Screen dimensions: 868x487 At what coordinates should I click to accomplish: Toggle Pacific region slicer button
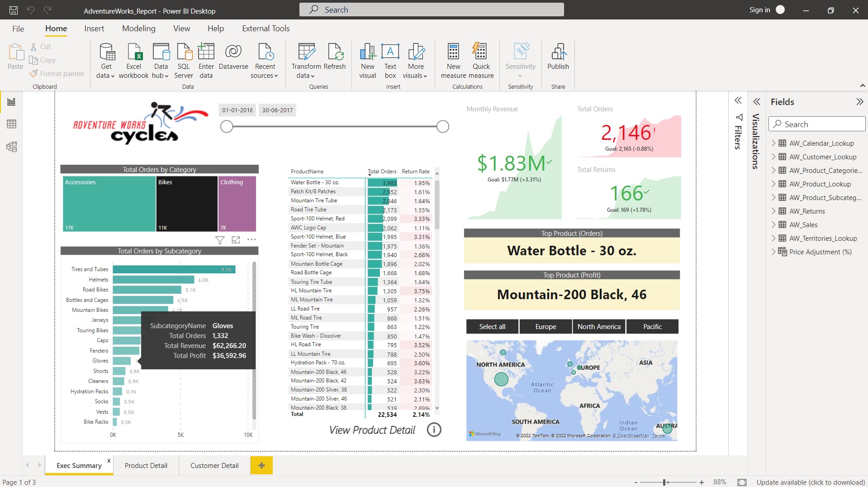652,327
